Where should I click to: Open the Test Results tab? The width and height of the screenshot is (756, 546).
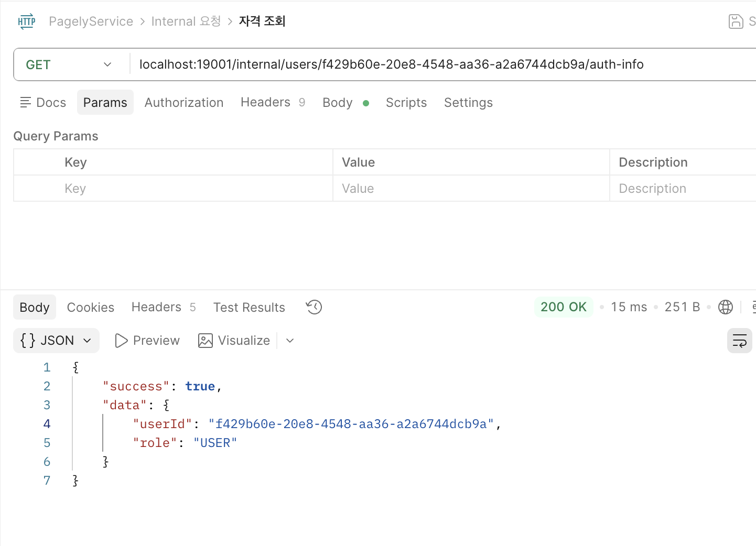tap(249, 308)
